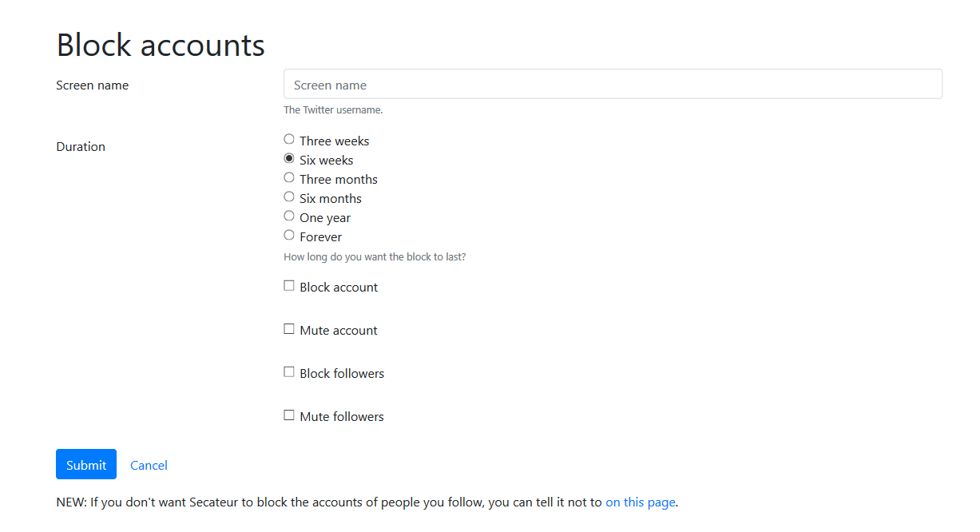The width and height of the screenshot is (980, 532).
Task: Select Three months as block duration
Action: coord(289,178)
